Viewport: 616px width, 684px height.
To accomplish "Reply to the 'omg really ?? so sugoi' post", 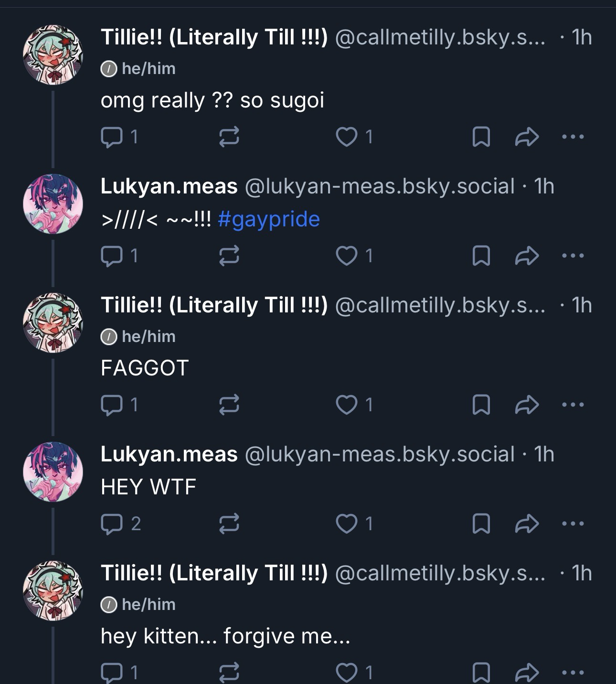I will point(119,137).
